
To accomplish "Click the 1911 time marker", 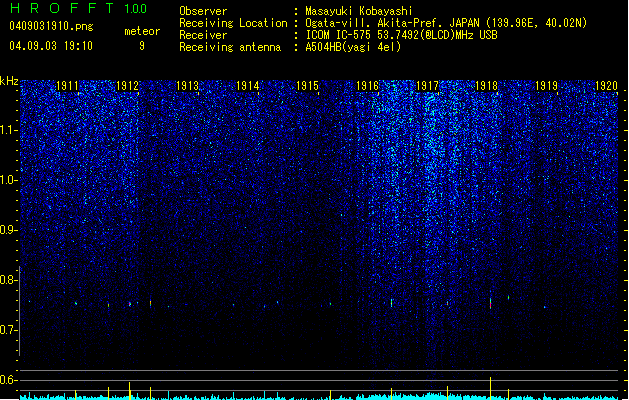I will 67,86.
